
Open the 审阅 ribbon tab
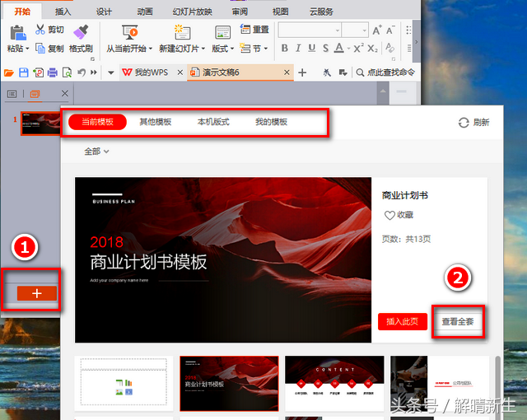click(x=240, y=12)
